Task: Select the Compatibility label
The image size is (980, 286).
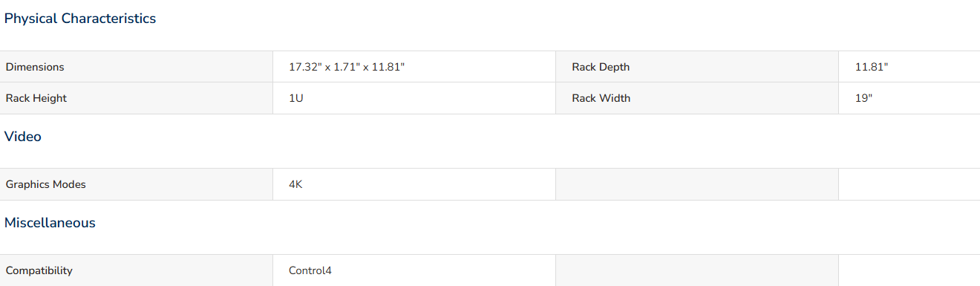Action: click(39, 270)
